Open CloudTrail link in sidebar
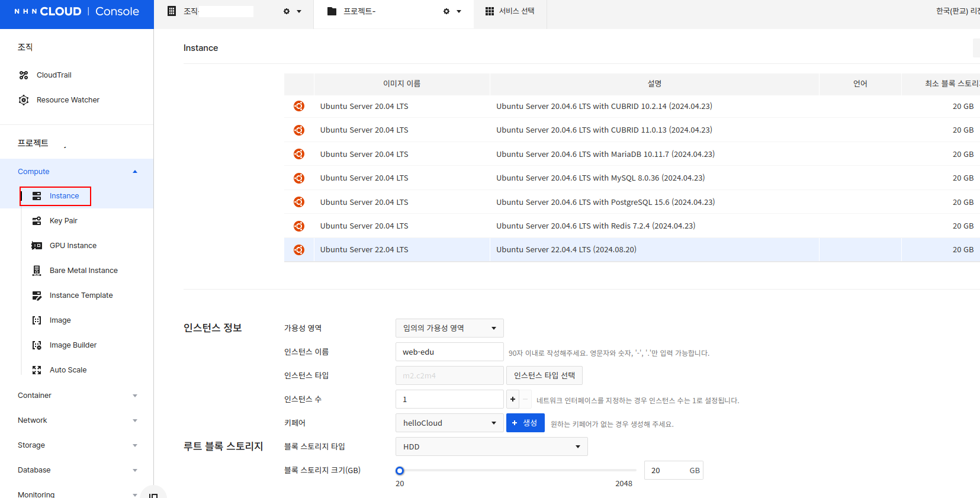This screenshot has height=498, width=980. click(x=54, y=75)
